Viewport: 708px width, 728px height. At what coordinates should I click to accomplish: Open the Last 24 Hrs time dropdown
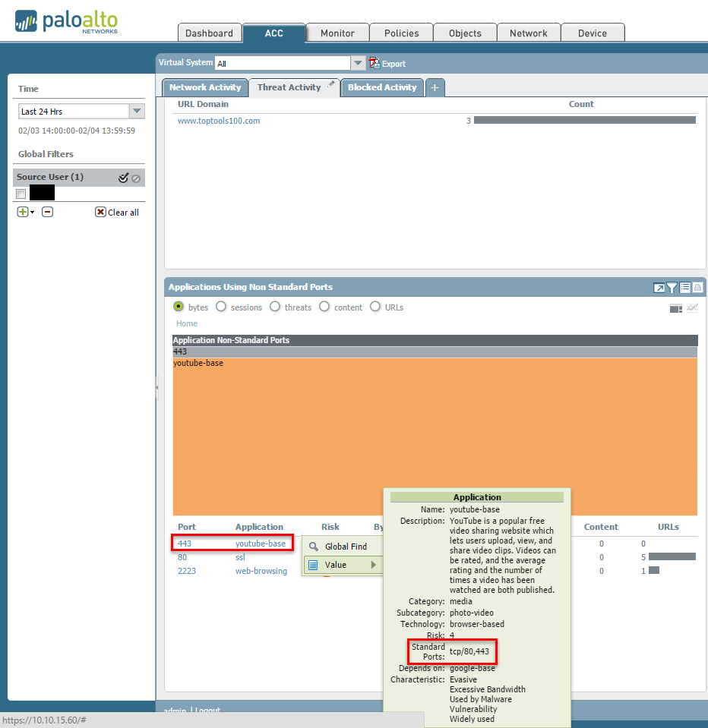(137, 111)
